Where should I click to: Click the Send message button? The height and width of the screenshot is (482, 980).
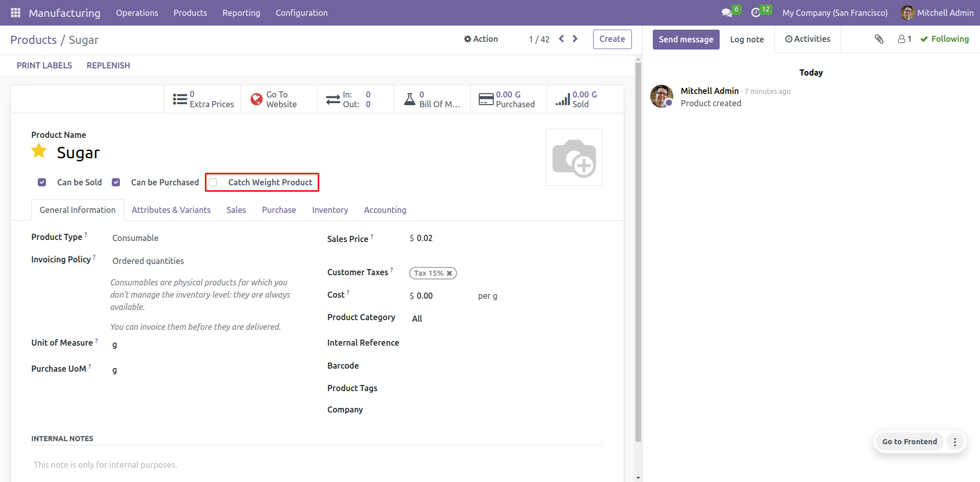point(685,39)
